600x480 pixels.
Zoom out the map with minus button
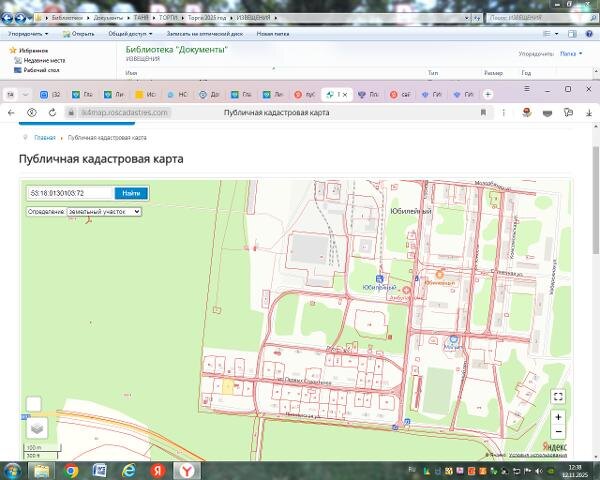tap(558, 431)
